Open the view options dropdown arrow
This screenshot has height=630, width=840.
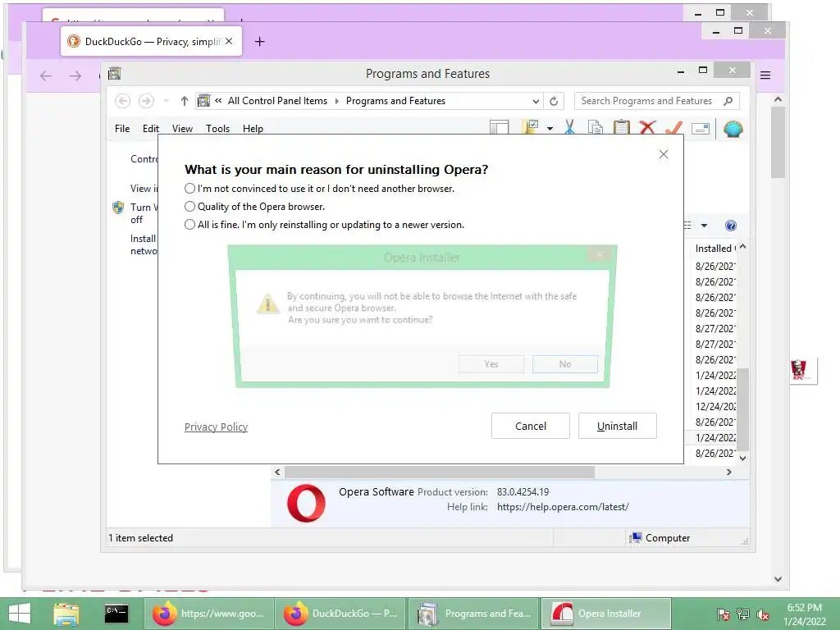(x=704, y=226)
